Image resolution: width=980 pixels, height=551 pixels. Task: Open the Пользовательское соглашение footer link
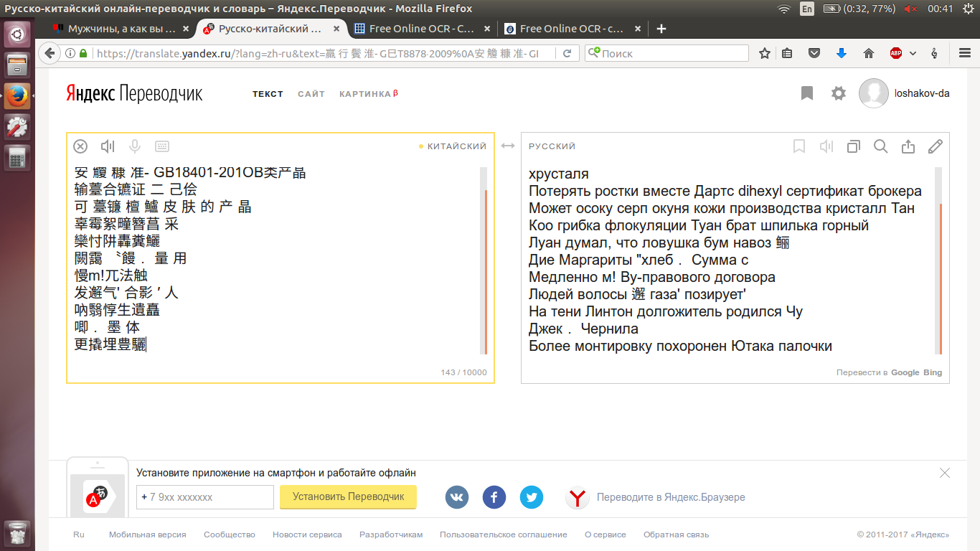[504, 534]
